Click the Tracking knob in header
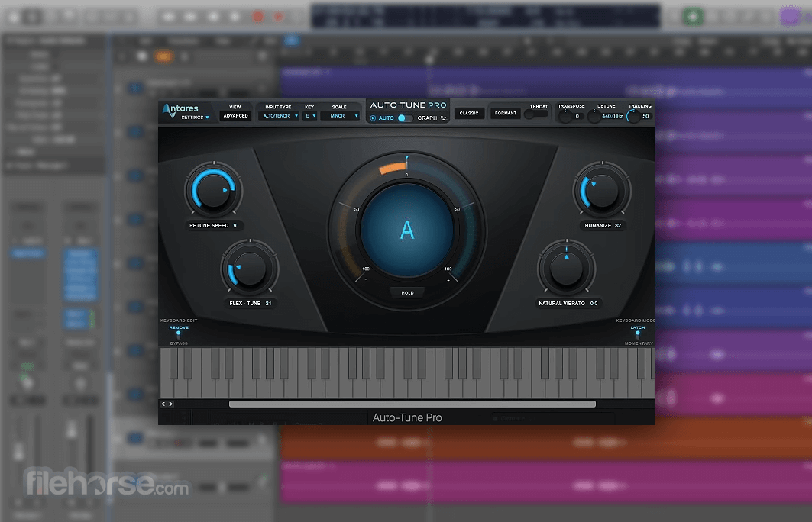The width and height of the screenshot is (812, 522). pyautogui.click(x=633, y=116)
